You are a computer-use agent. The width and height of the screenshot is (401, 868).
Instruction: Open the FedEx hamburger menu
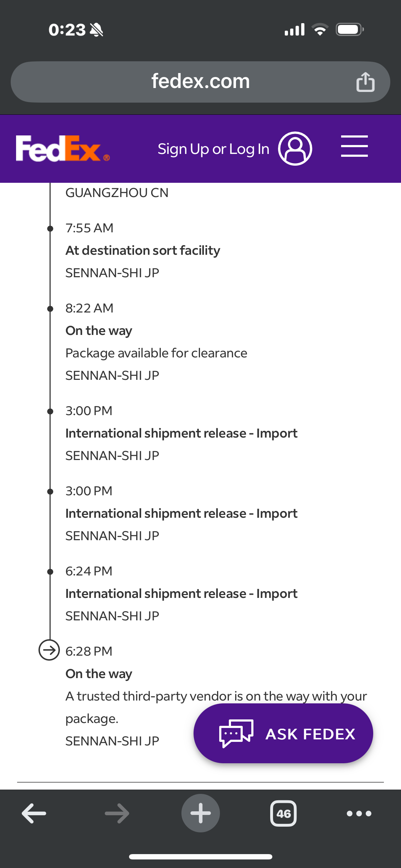coord(354,146)
